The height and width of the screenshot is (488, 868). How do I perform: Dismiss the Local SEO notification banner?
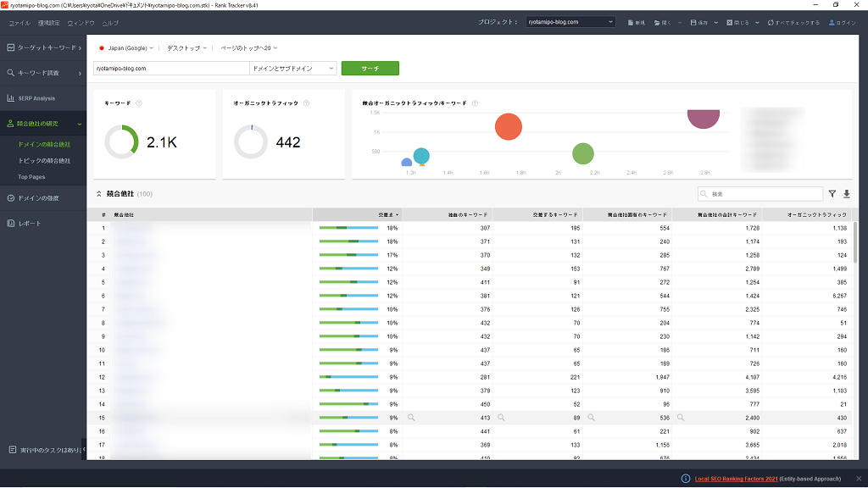(858, 479)
